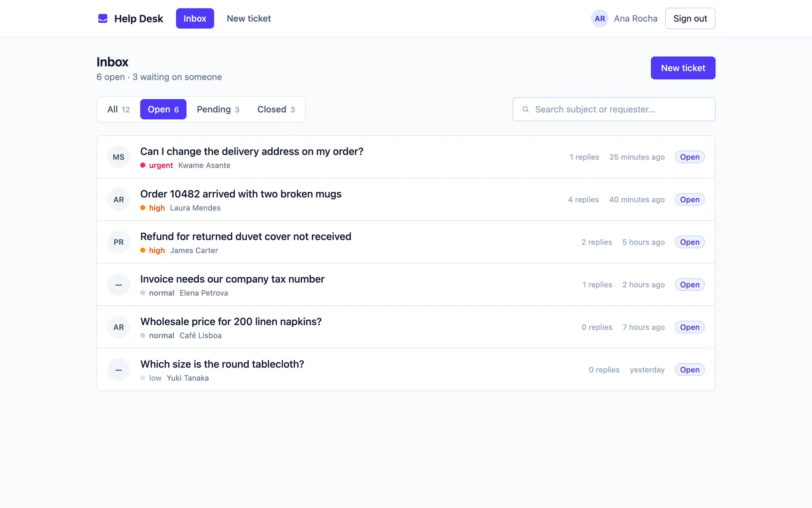The width and height of the screenshot is (812, 508).
Task: Show the Closed tickets tab
Action: click(x=276, y=109)
